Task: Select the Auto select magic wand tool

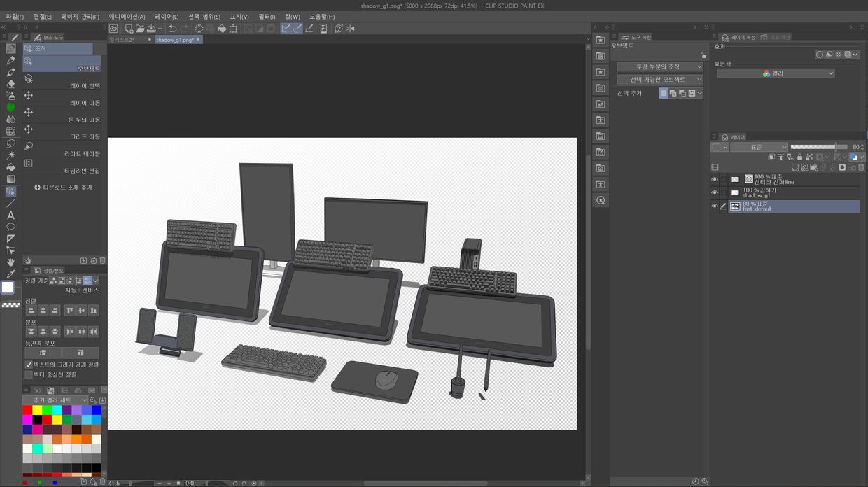Action: coord(10,155)
